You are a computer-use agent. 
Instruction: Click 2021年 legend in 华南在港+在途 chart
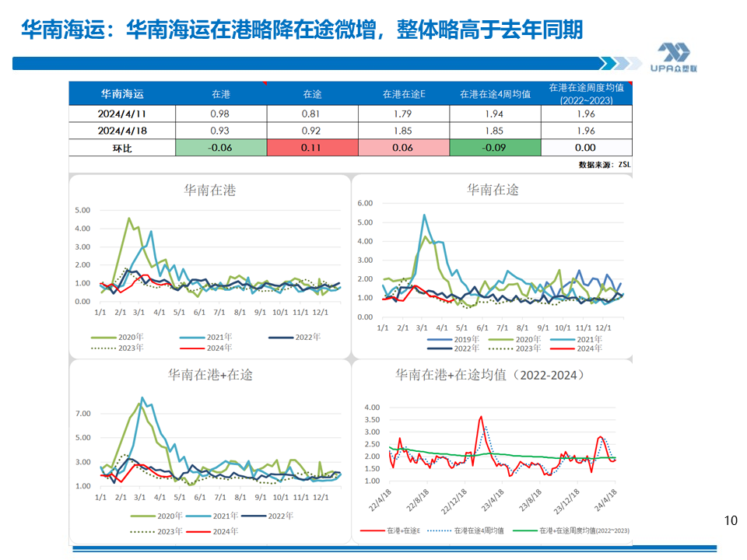[212, 516]
